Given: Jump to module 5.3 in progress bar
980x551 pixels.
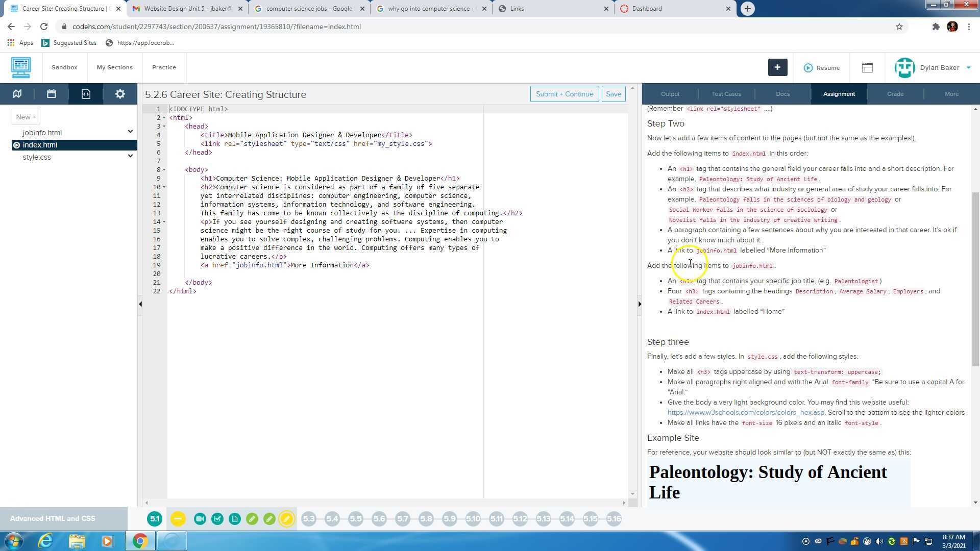Looking at the screenshot, I should coord(309,519).
